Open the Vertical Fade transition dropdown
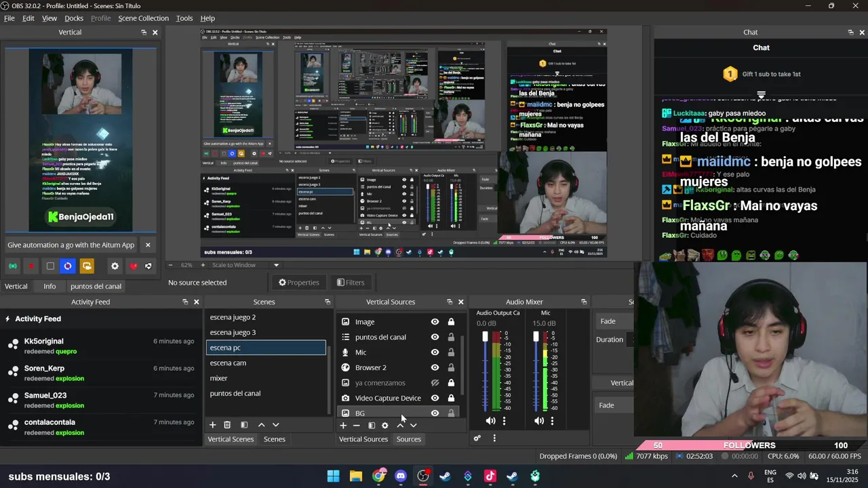The width and height of the screenshot is (868, 488). coord(614,405)
